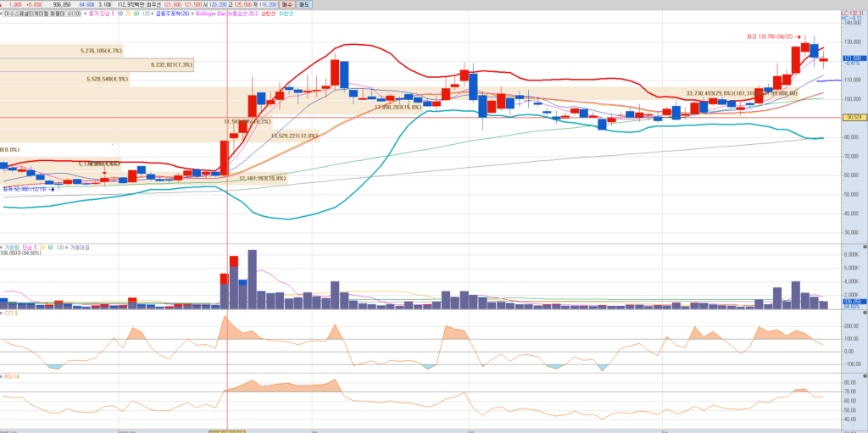Image resolution: width=868 pixels, height=433 pixels.
Task: Click the (26) indicator legend label
Action: pos(173,14)
